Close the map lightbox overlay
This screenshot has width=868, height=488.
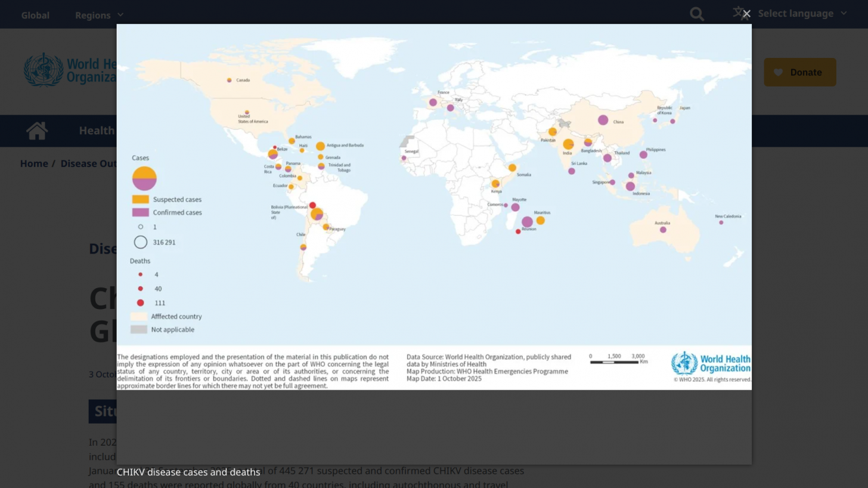coord(746,14)
